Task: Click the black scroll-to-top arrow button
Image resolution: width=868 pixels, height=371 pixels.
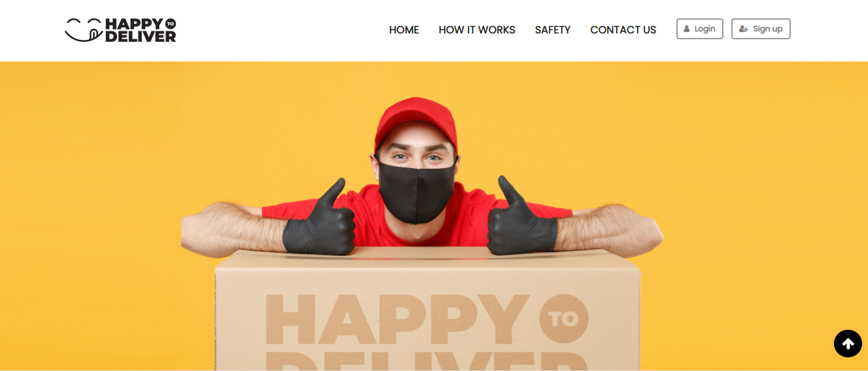Action: tap(848, 344)
